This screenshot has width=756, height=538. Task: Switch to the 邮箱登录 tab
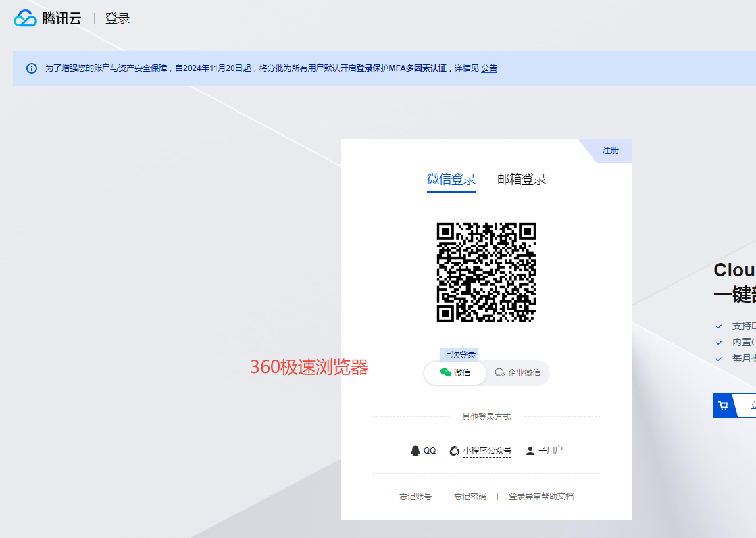pyautogui.click(x=521, y=179)
